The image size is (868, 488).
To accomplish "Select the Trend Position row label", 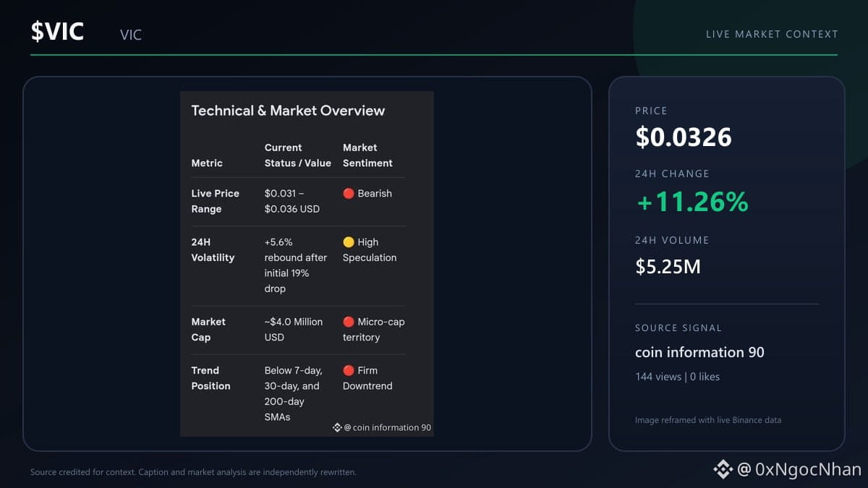I will (210, 378).
